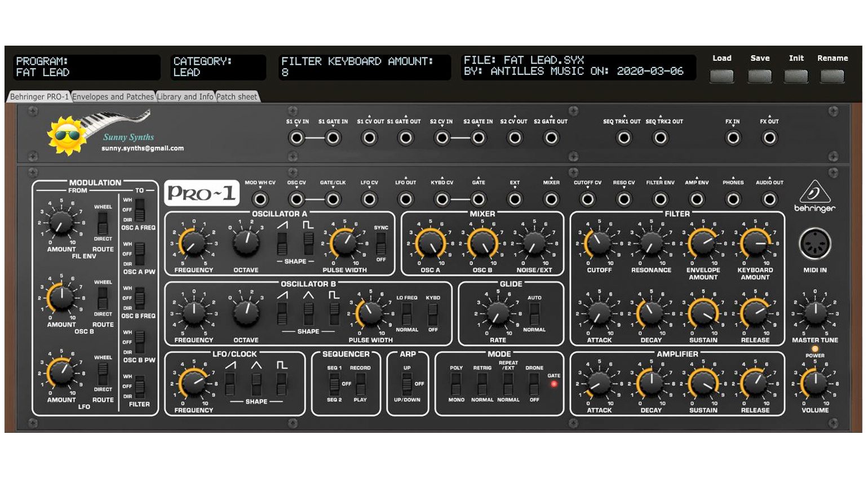Click the Save button
This screenshot has height=479, width=868.
(x=760, y=76)
